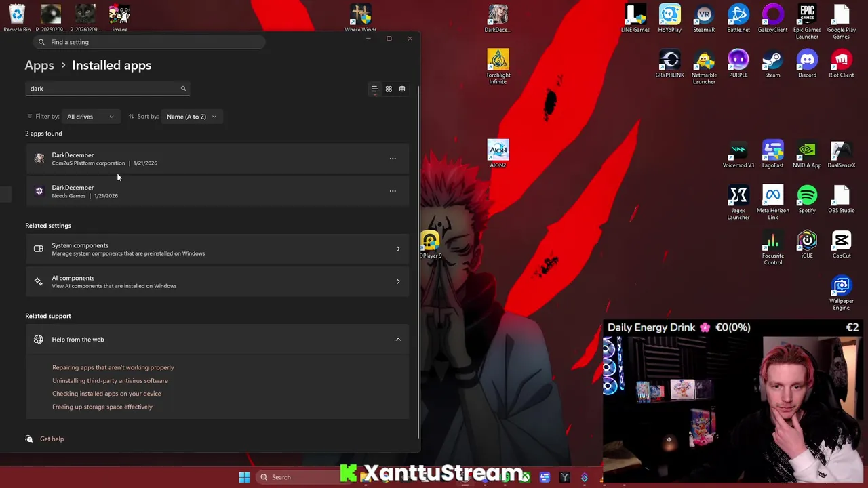The height and width of the screenshot is (488, 868).
Task: Open 'Uninstalling third-party antivirus software' link
Action: (110, 381)
